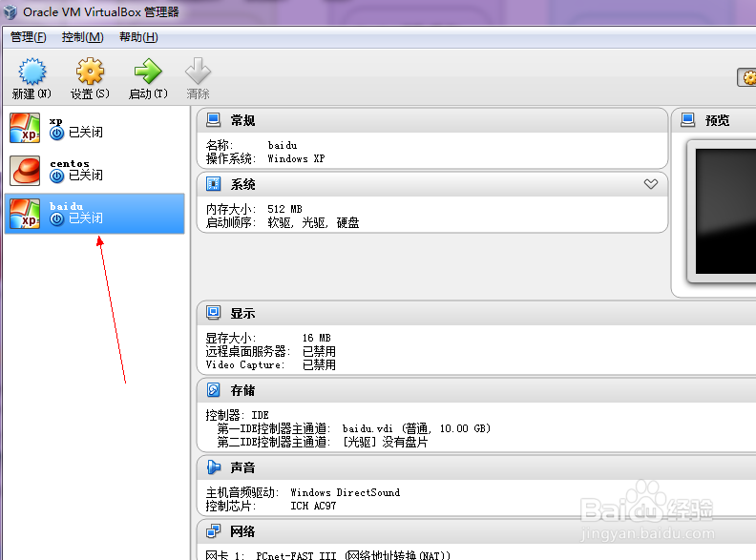The width and height of the screenshot is (756, 560).
Task: Click the Video Capture 已禁用 value
Action: [x=319, y=364]
